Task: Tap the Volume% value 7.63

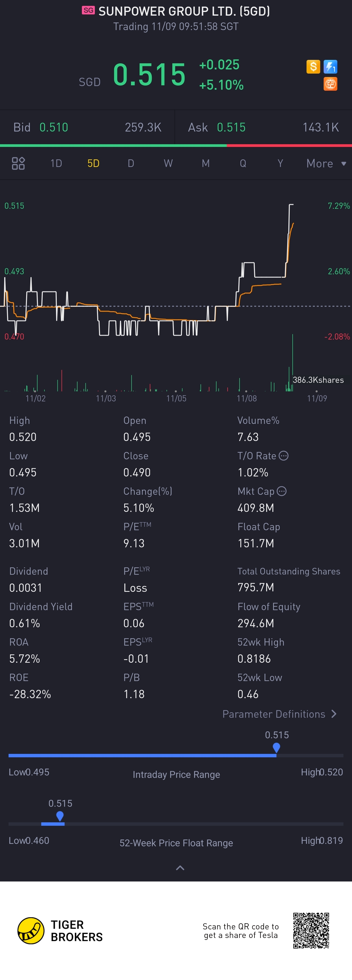Action: pos(248,437)
